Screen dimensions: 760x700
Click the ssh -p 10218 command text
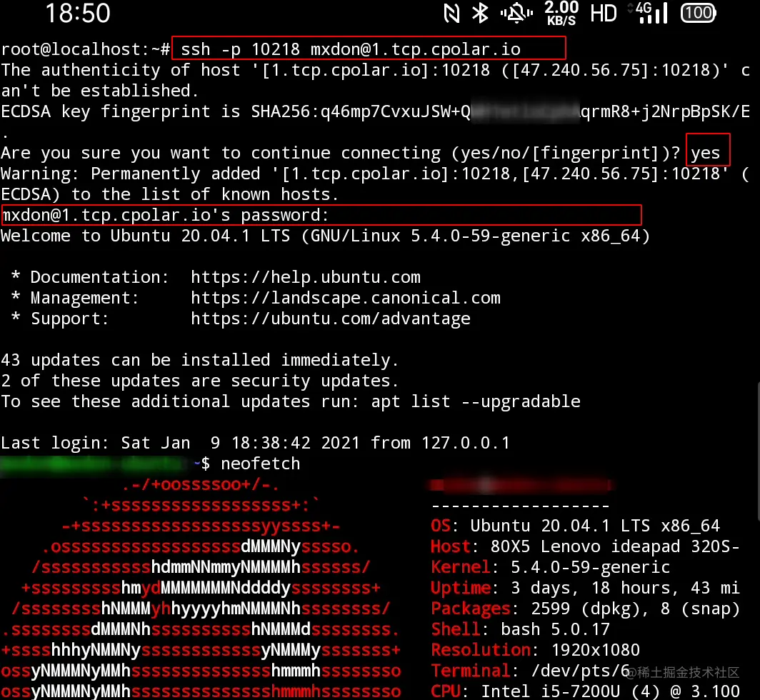tap(351, 49)
